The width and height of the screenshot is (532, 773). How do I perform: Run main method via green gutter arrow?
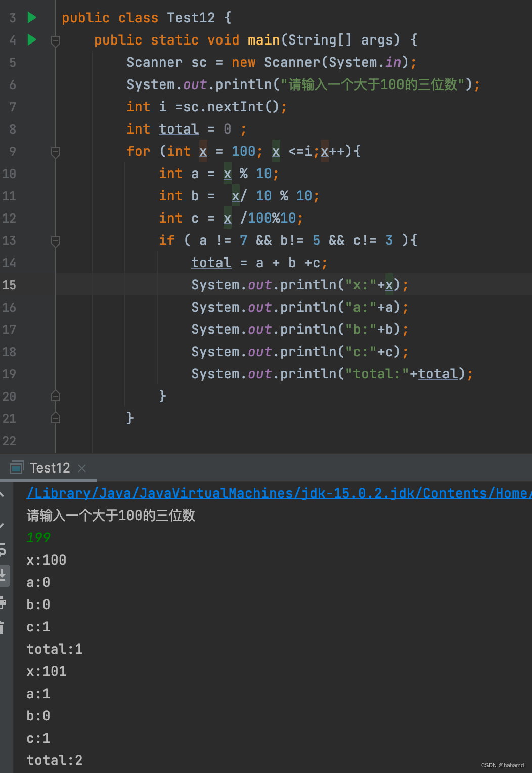[x=31, y=40]
